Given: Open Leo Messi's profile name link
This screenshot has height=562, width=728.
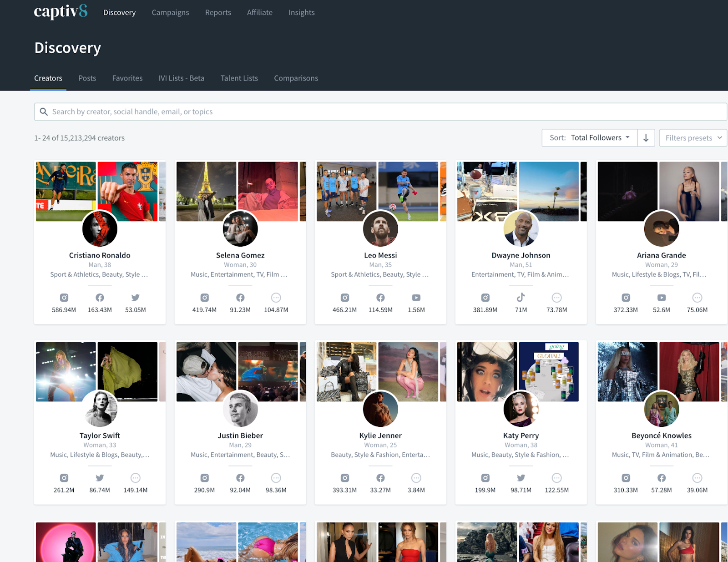Looking at the screenshot, I should pos(380,255).
